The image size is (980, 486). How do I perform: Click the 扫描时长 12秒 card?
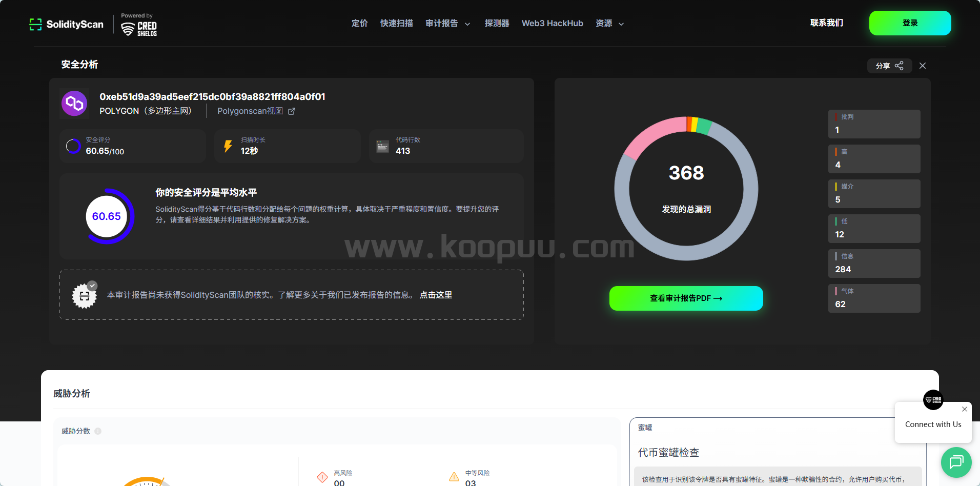pos(288,146)
